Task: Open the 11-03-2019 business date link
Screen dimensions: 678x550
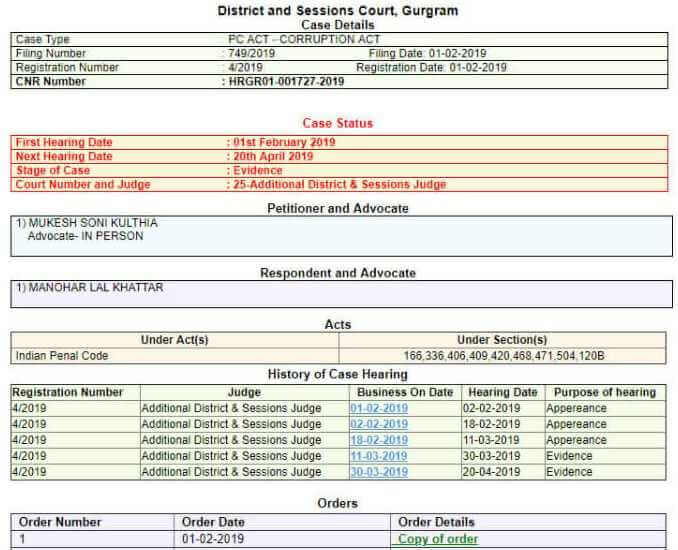Action: coord(379,456)
